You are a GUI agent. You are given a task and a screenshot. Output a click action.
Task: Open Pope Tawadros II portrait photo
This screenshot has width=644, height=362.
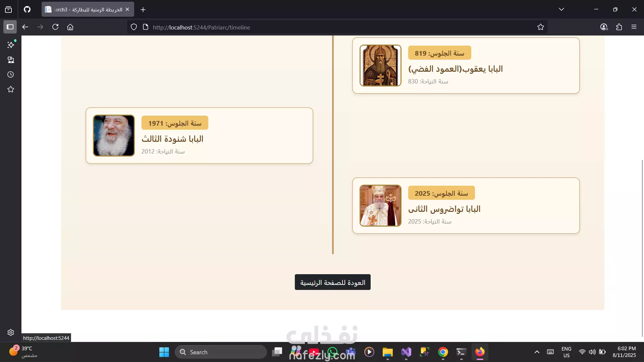380,205
